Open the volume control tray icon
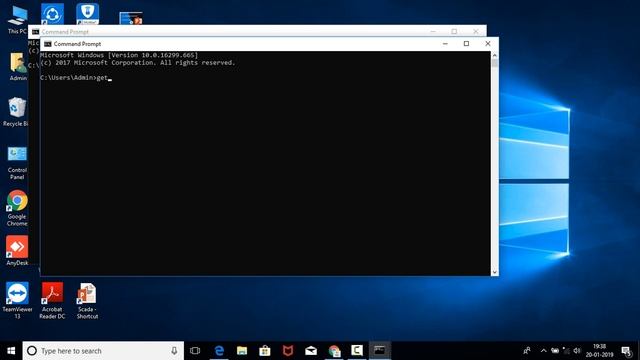This screenshot has width=640, height=360. [x=577, y=351]
